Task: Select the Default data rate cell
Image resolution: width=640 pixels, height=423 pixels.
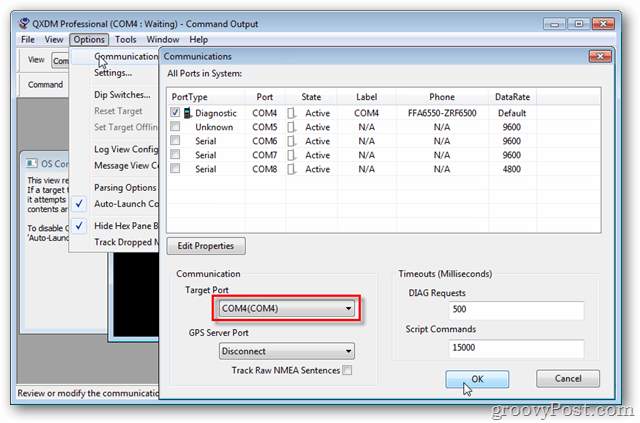Action: (x=512, y=113)
